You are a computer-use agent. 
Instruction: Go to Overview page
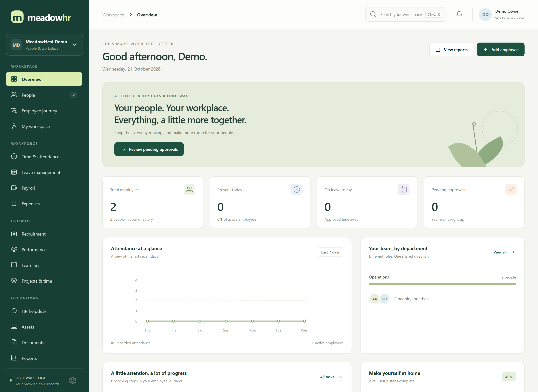(x=44, y=79)
